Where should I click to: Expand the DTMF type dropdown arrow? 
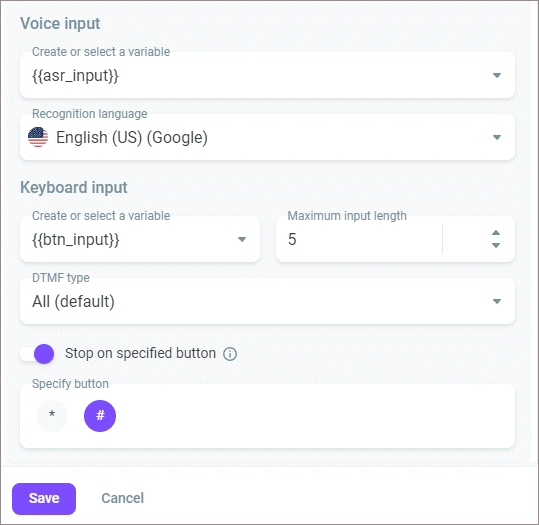click(x=497, y=301)
